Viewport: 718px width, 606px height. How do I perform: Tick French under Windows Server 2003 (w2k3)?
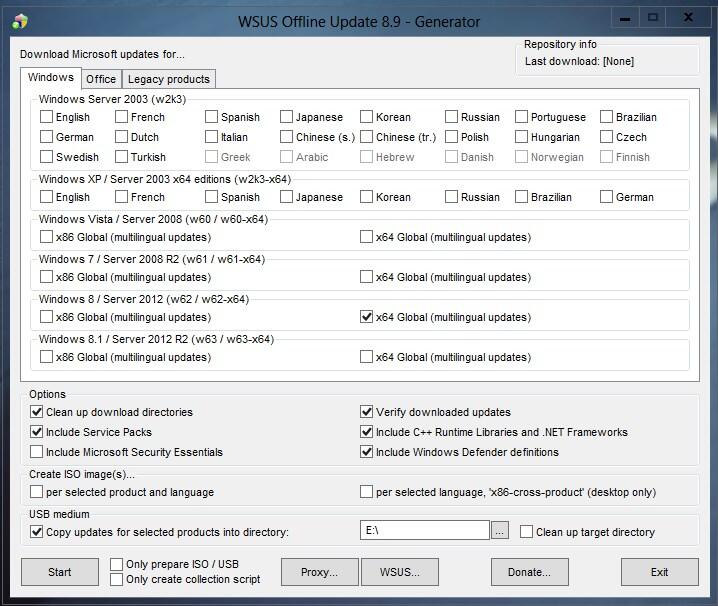[121, 117]
